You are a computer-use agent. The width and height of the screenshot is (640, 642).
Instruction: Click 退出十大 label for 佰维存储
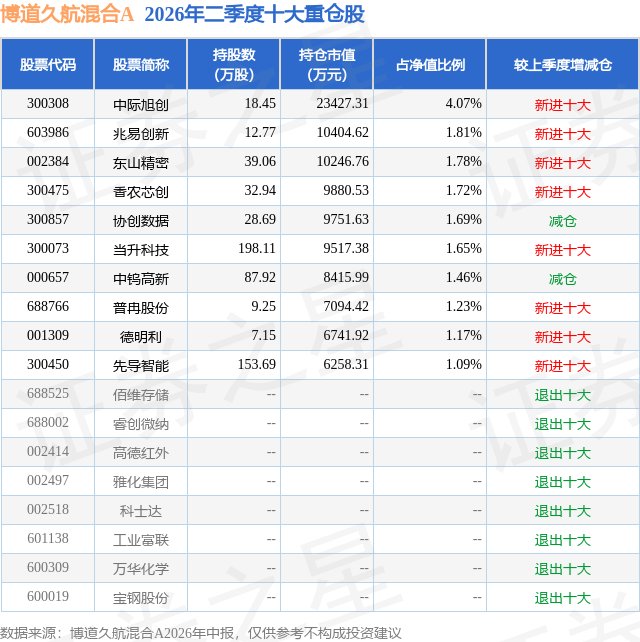[x=563, y=395]
